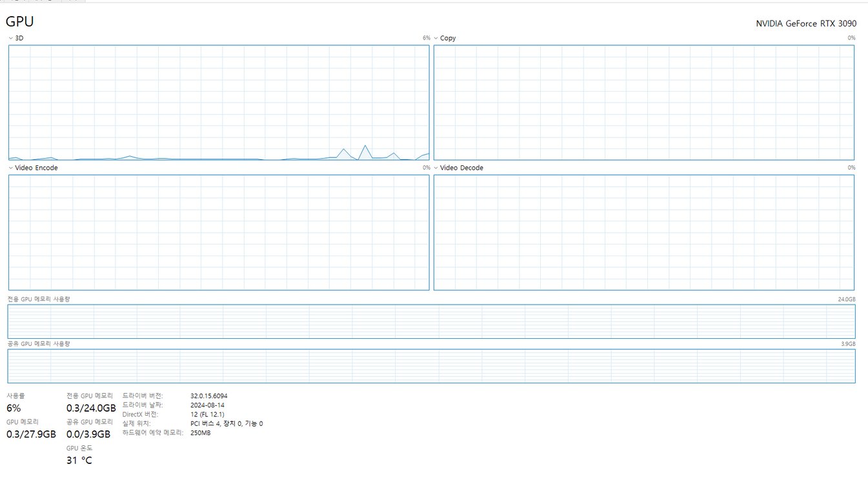Click the 전용 GPU 메모리 사용량 graph title
This screenshot has height=484, width=868.
38,299
